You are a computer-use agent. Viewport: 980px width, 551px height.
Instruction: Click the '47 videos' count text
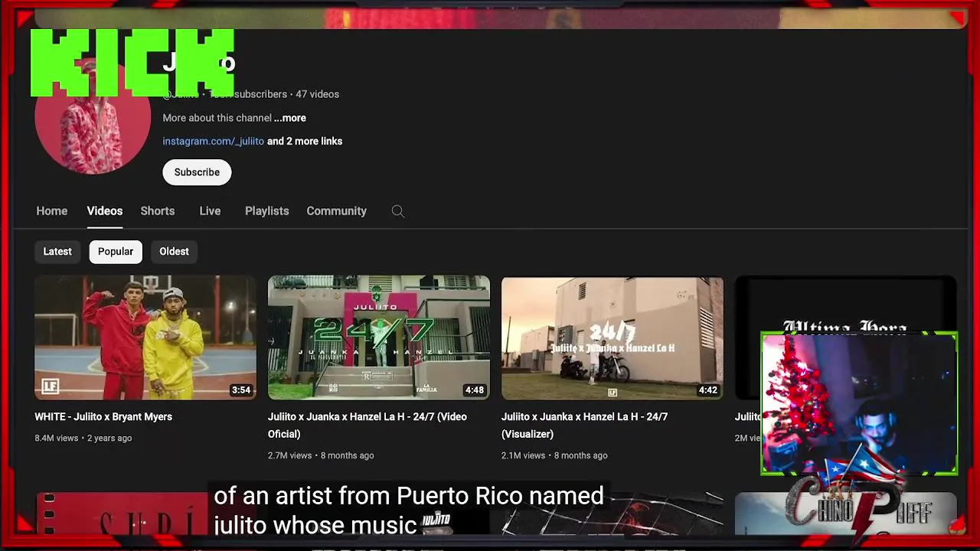click(317, 94)
